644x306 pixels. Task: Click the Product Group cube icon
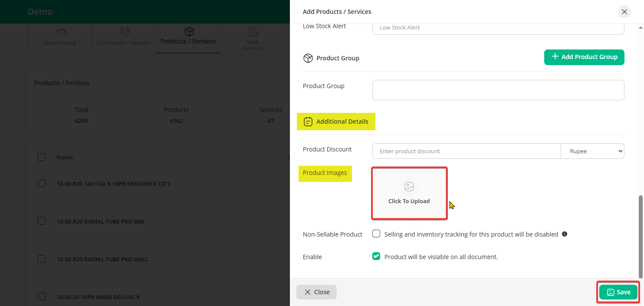(x=308, y=58)
